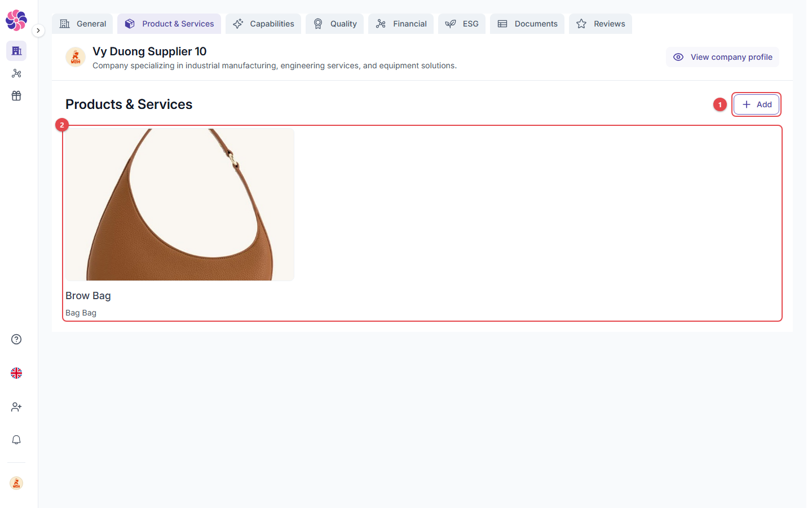Expand the sidebar with the chevron arrow
This screenshot has width=812, height=508.
(38, 30)
